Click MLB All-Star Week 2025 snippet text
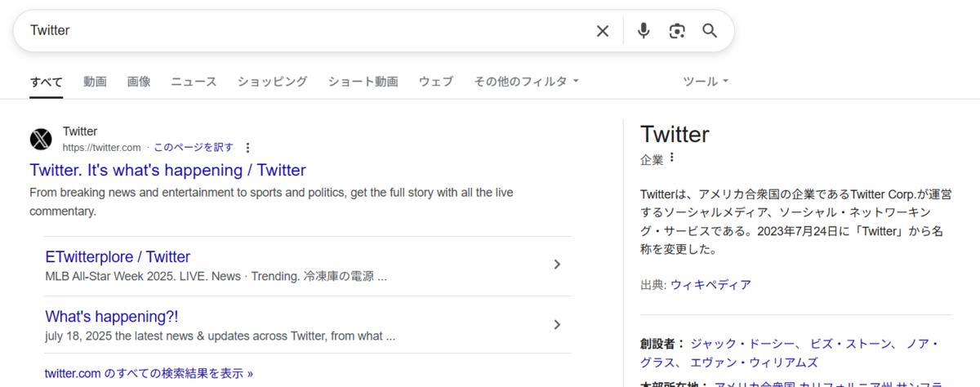This screenshot has height=387, width=980. [216, 277]
